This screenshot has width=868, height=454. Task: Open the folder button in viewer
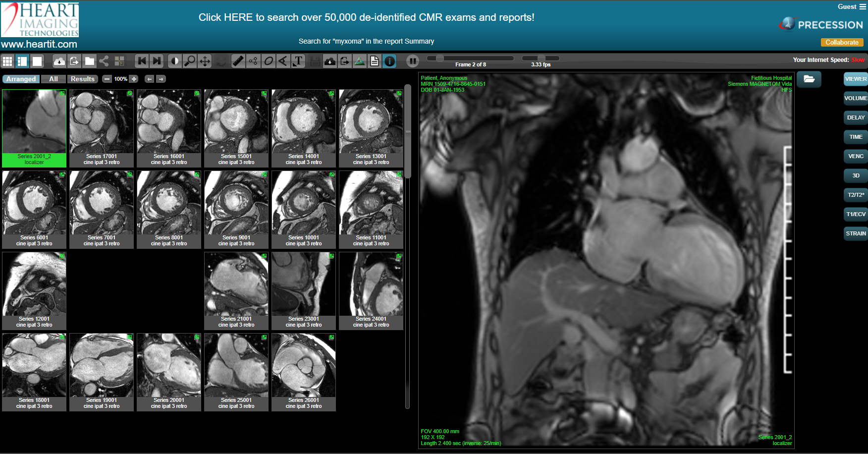click(809, 79)
